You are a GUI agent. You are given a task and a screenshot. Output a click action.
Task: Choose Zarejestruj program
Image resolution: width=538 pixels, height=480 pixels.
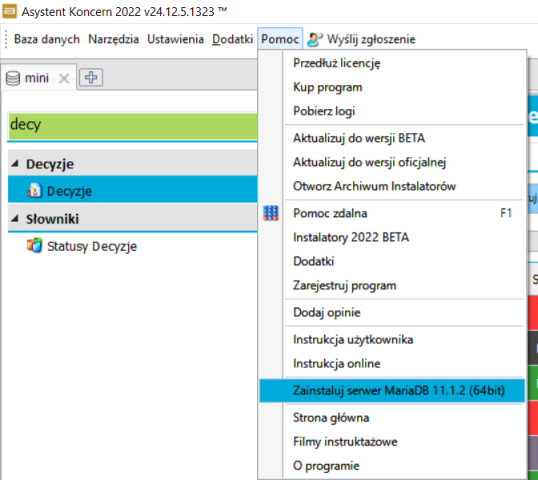coord(392,285)
